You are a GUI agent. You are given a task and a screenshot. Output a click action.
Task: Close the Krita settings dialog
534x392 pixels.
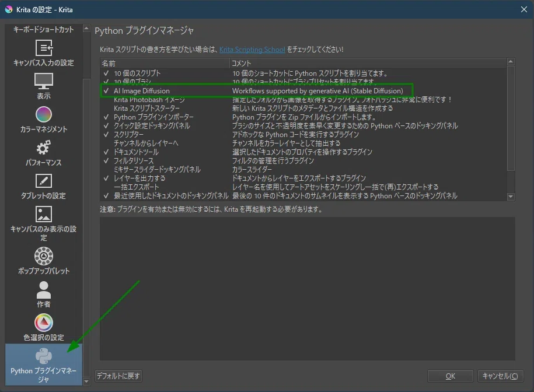523,9
